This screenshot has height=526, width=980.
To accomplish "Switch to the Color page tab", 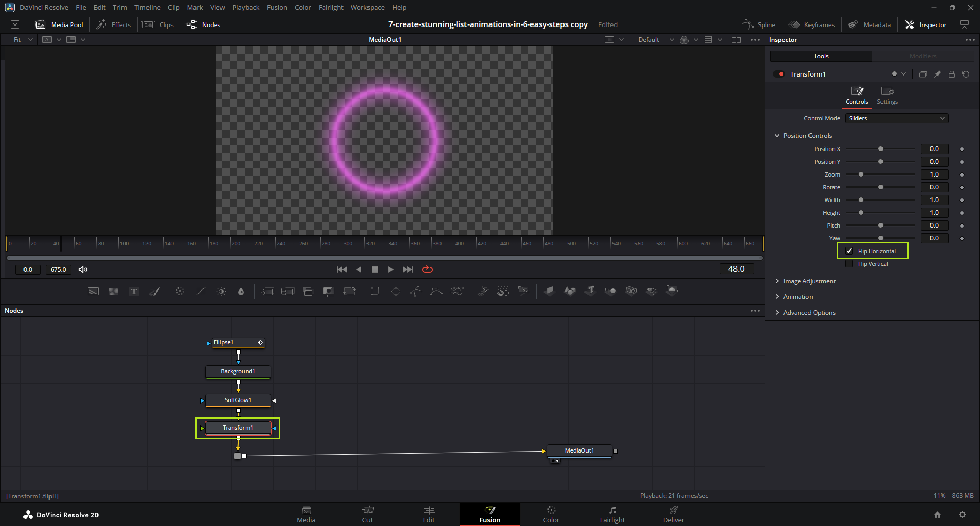I will [x=551, y=514].
